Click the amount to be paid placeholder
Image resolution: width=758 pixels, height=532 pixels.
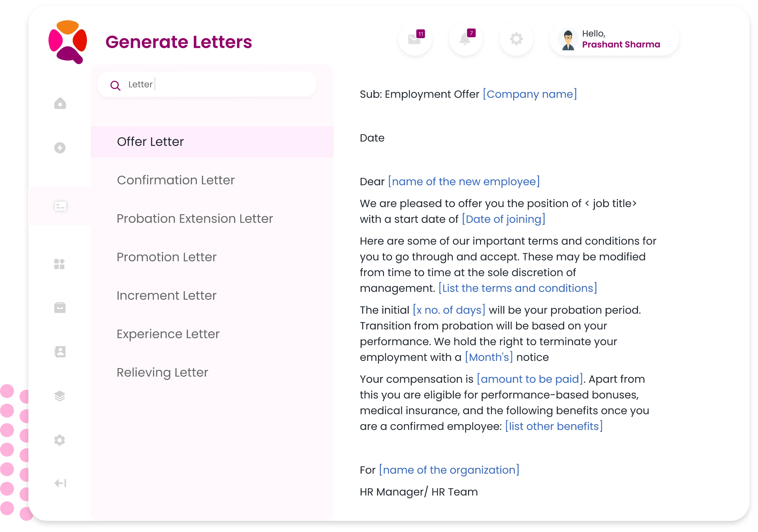[x=529, y=379]
